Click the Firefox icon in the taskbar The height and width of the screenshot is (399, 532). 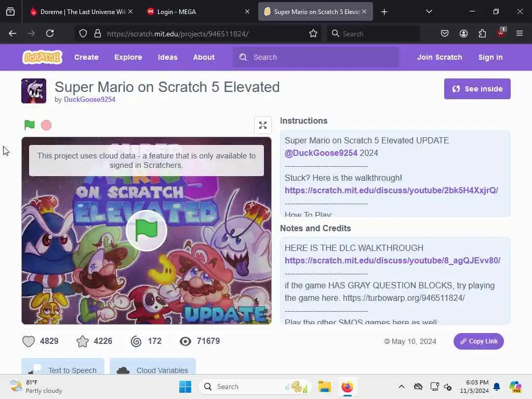point(347,387)
